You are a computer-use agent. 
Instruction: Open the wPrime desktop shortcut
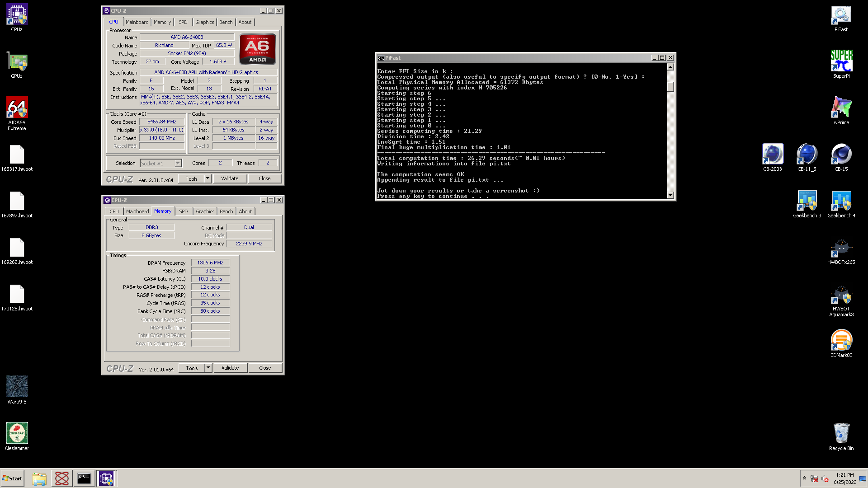pyautogui.click(x=841, y=111)
